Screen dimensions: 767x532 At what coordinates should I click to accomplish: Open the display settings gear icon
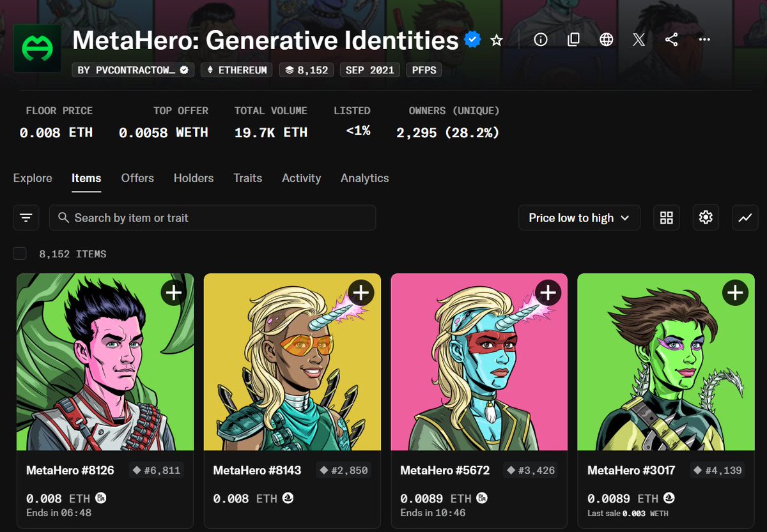pyautogui.click(x=706, y=218)
